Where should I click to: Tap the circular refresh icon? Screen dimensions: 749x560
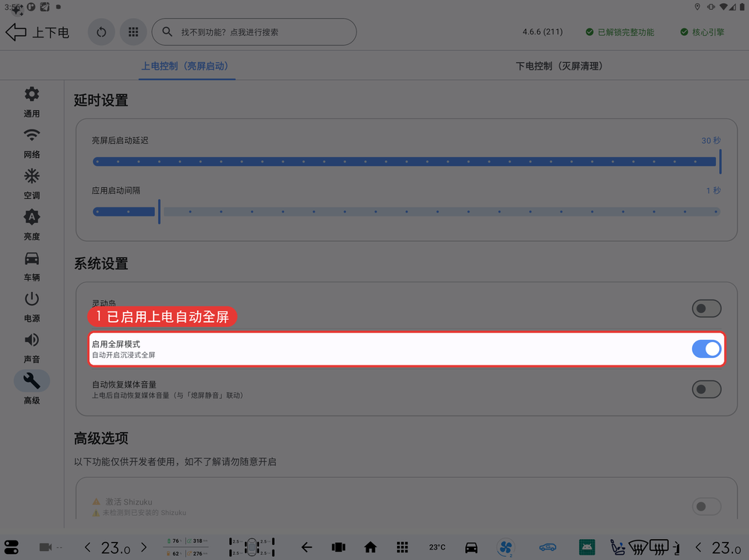pos(101,32)
